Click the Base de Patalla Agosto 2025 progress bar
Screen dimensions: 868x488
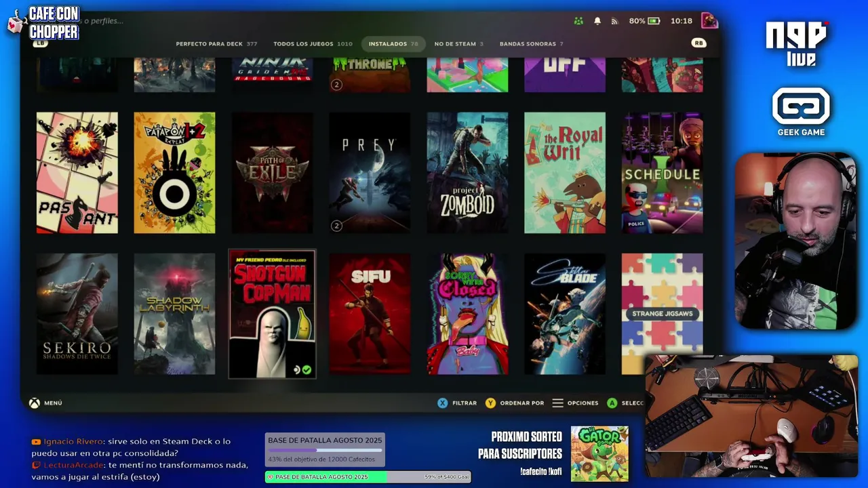click(x=325, y=450)
